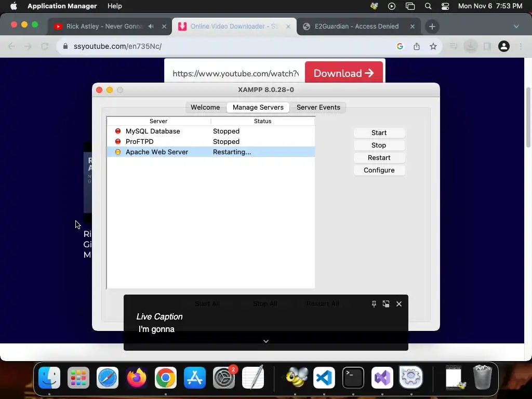Image resolution: width=532 pixels, height=399 pixels.
Task: Click the Server column header
Action: coord(158,121)
